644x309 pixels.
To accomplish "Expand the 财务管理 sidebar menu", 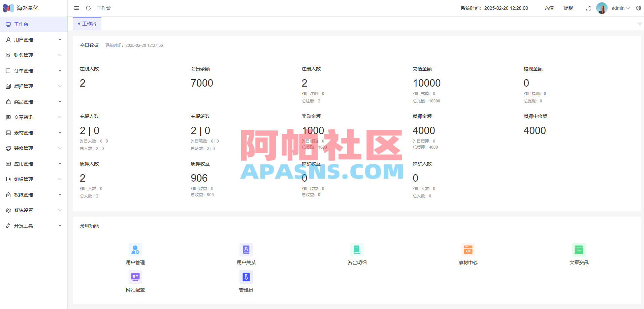I will 24,55.
